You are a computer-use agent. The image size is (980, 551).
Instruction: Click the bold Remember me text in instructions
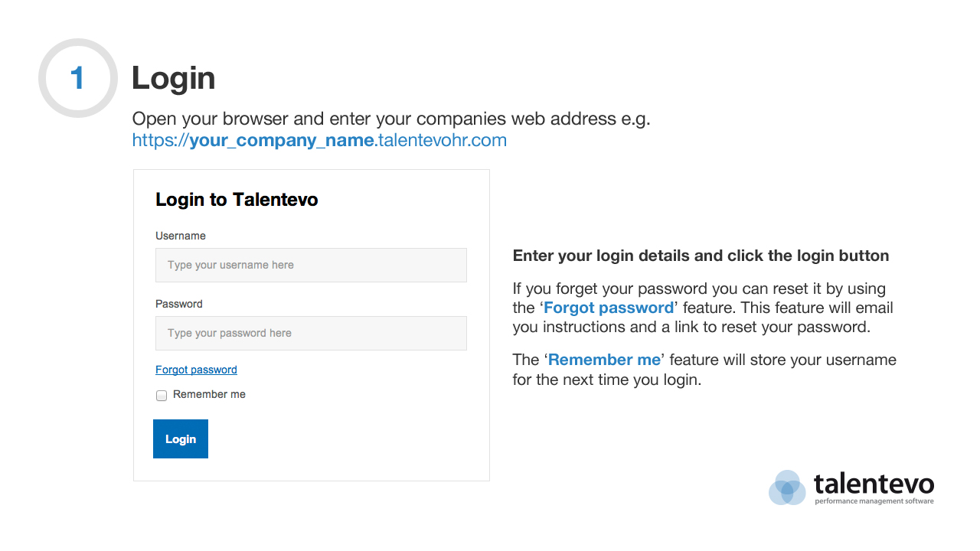604,360
